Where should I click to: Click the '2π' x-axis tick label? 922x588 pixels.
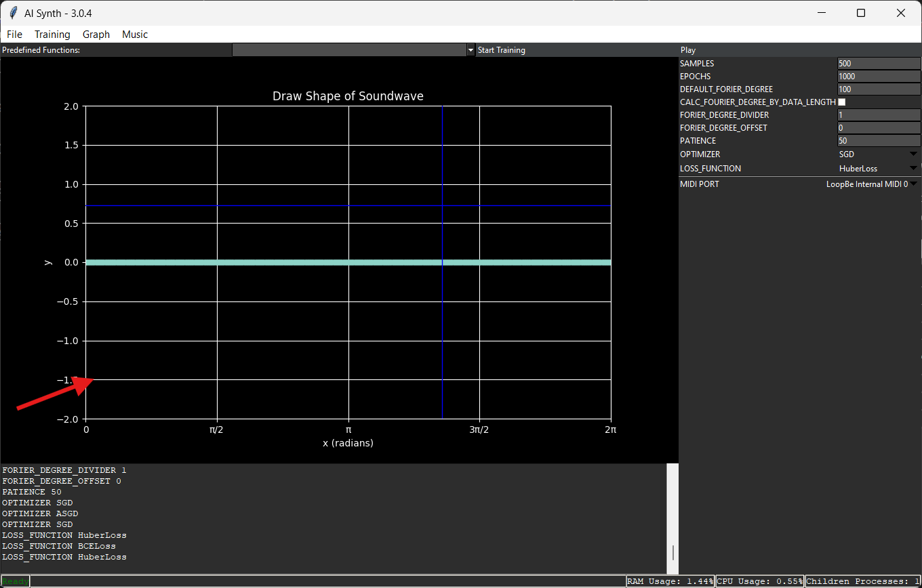611,429
